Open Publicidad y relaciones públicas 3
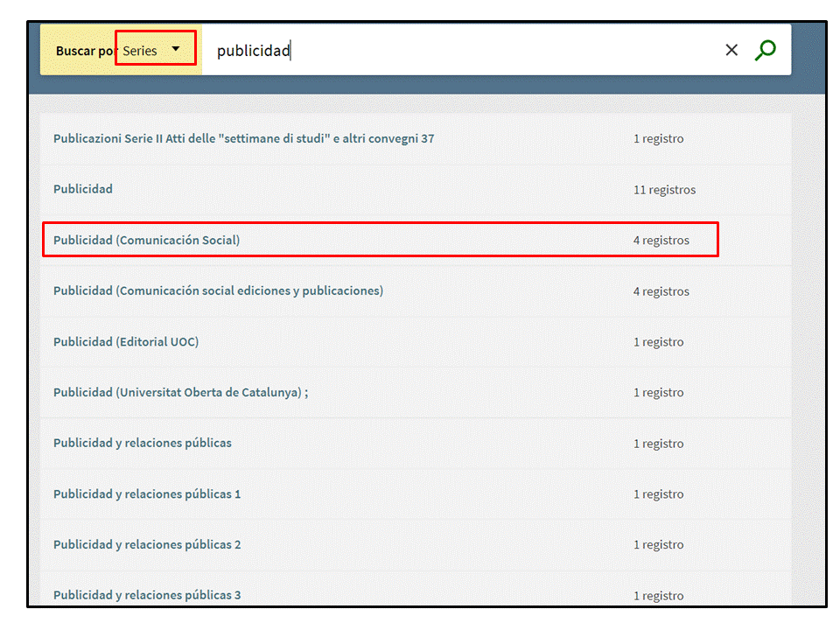The height and width of the screenshot is (630, 840). (x=147, y=595)
